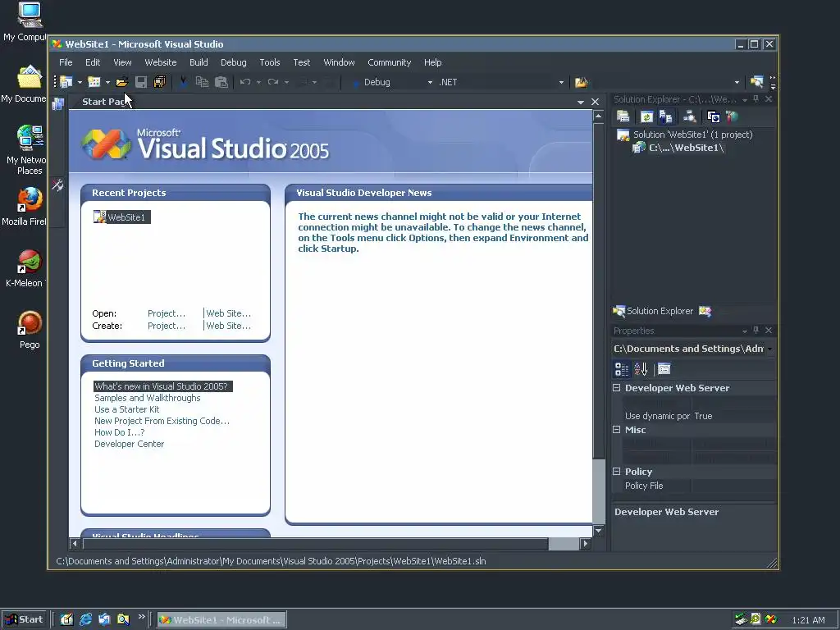840x630 pixels.
Task: Open the Add New Item dropdown arrow
Action: pos(107,82)
